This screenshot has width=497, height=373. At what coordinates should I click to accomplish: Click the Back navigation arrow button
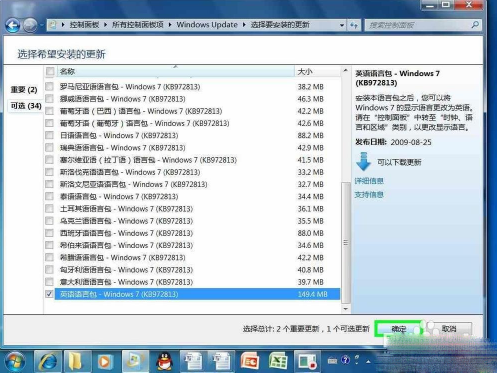tap(13, 25)
